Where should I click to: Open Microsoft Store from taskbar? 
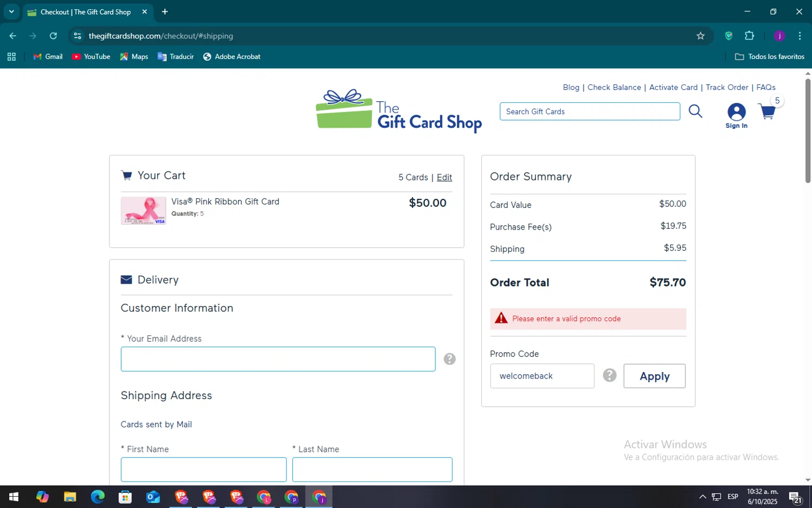(125, 497)
